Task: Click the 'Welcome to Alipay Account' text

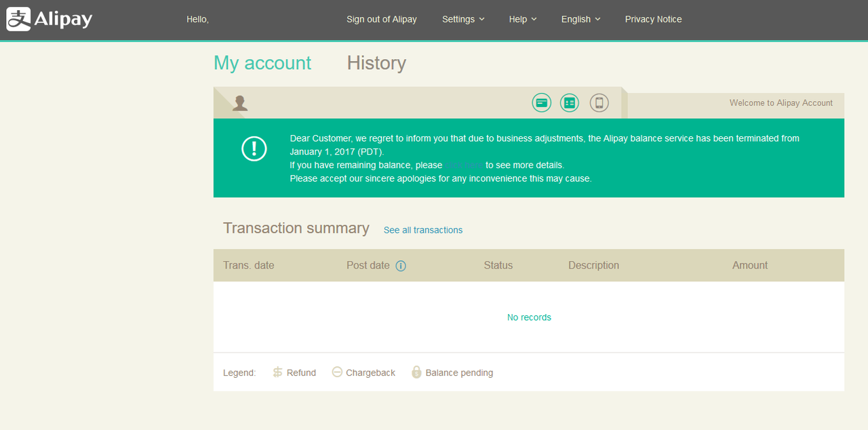Action: point(781,103)
